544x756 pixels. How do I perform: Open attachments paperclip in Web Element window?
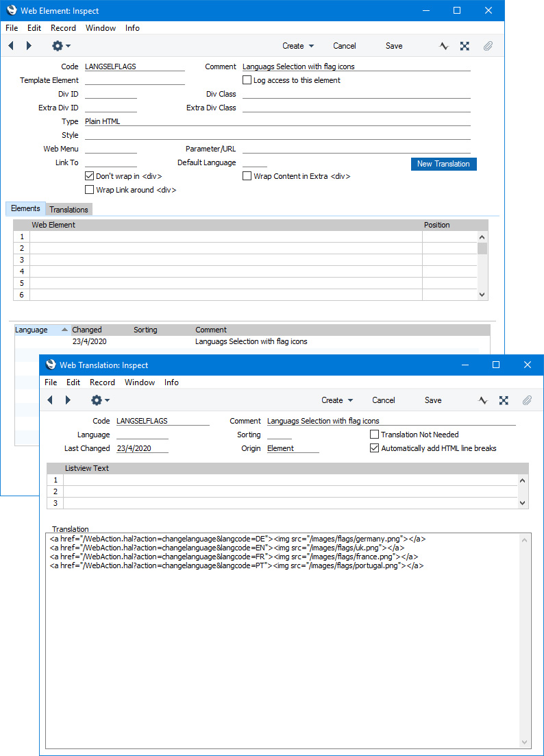[488, 47]
